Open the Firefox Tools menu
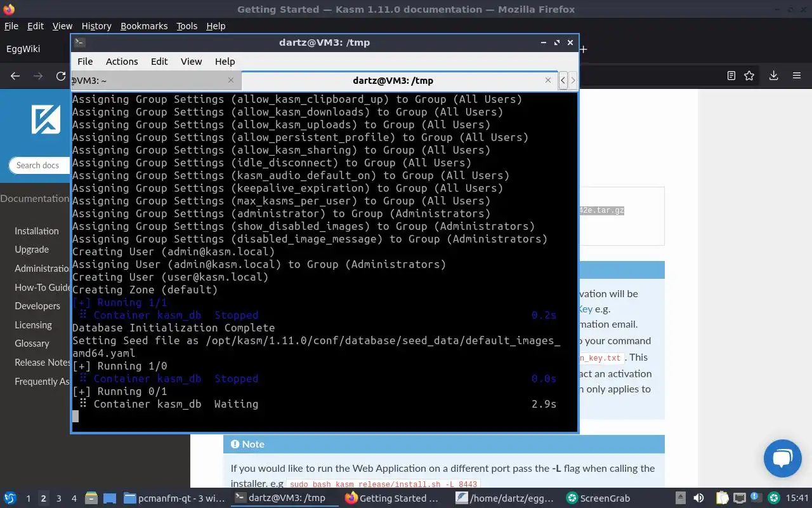This screenshot has width=812, height=508. pyautogui.click(x=187, y=26)
